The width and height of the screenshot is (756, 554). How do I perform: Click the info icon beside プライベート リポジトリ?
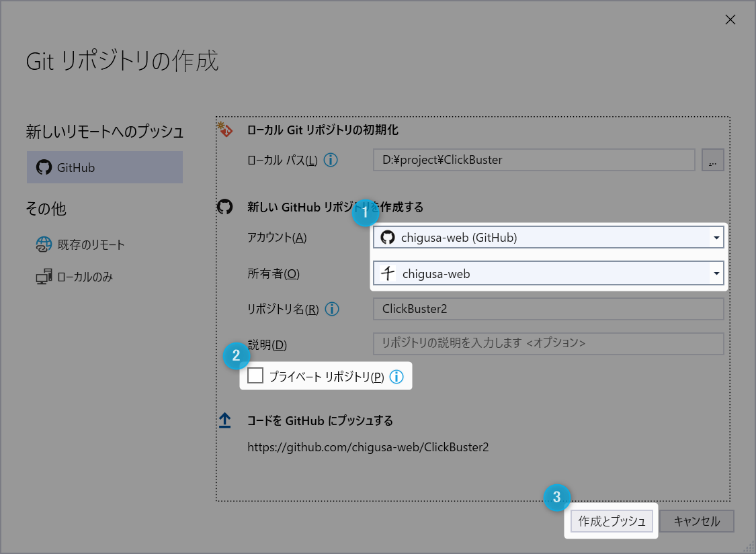pyautogui.click(x=396, y=377)
